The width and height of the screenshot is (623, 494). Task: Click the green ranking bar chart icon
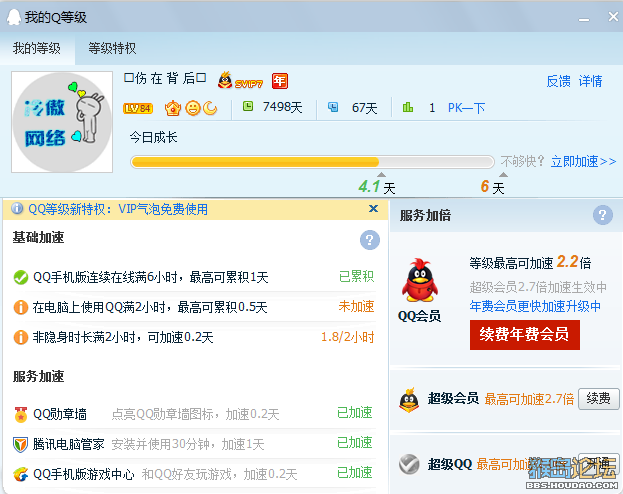coord(408,107)
